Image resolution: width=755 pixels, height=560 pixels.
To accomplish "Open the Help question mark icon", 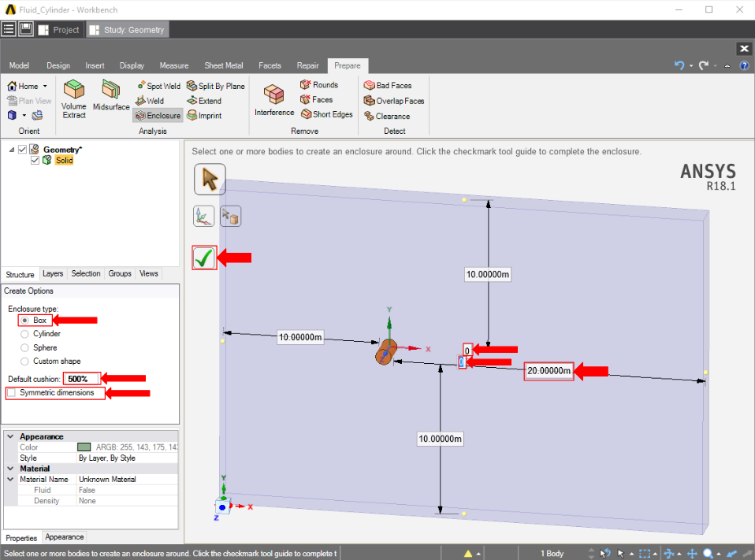I will coord(745,65).
